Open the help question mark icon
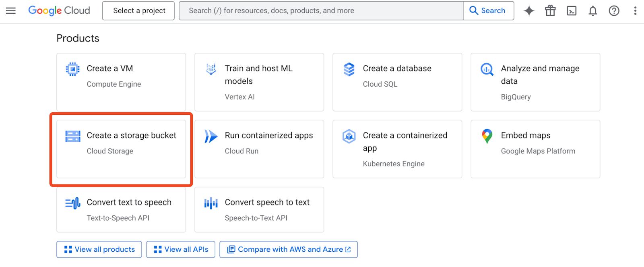The image size is (644, 267). tap(614, 11)
